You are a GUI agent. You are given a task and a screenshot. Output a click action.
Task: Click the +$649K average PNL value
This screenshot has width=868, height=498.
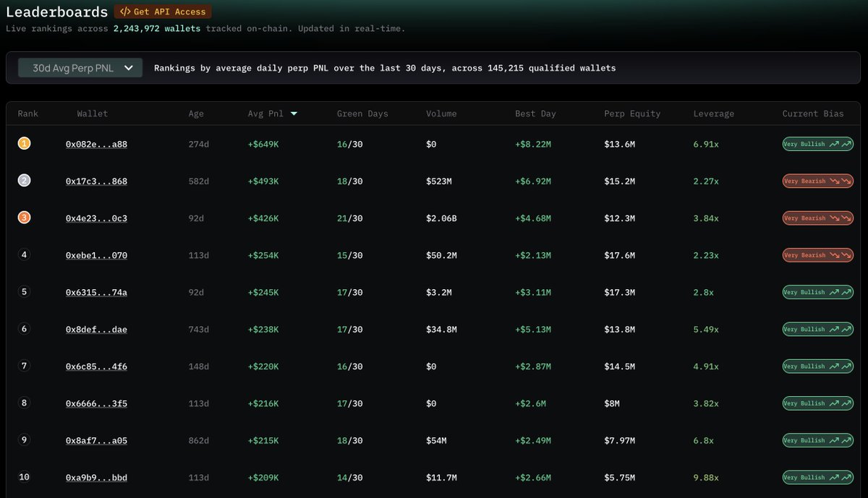(263, 145)
